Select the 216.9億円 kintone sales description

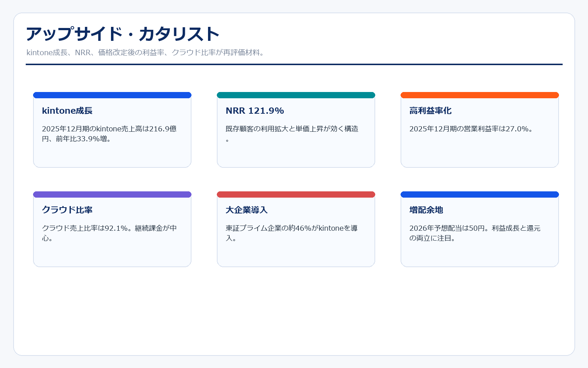click(109, 134)
